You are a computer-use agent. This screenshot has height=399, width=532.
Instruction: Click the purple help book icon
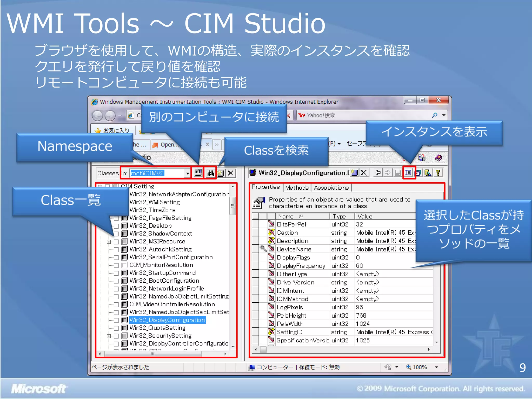[438, 158]
